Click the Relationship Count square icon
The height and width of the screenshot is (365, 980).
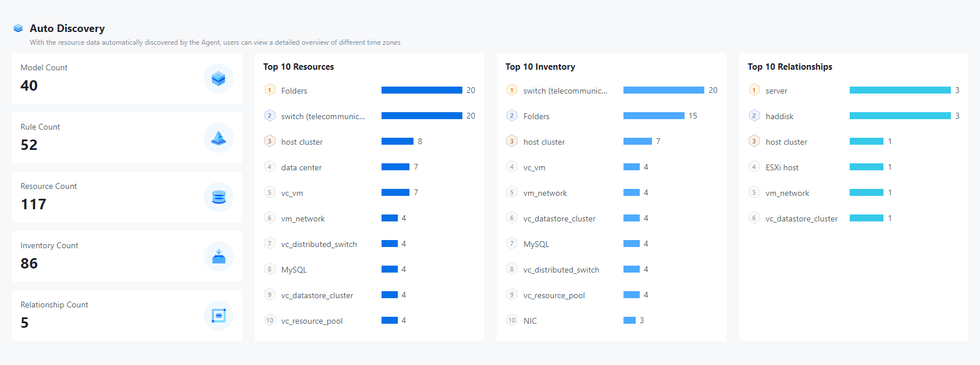(x=219, y=316)
